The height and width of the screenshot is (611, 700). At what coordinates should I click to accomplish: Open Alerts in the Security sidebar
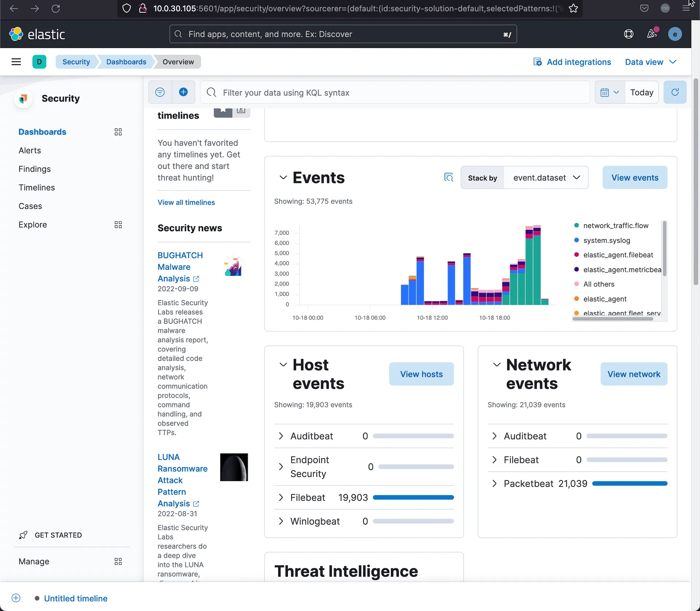[x=30, y=150]
